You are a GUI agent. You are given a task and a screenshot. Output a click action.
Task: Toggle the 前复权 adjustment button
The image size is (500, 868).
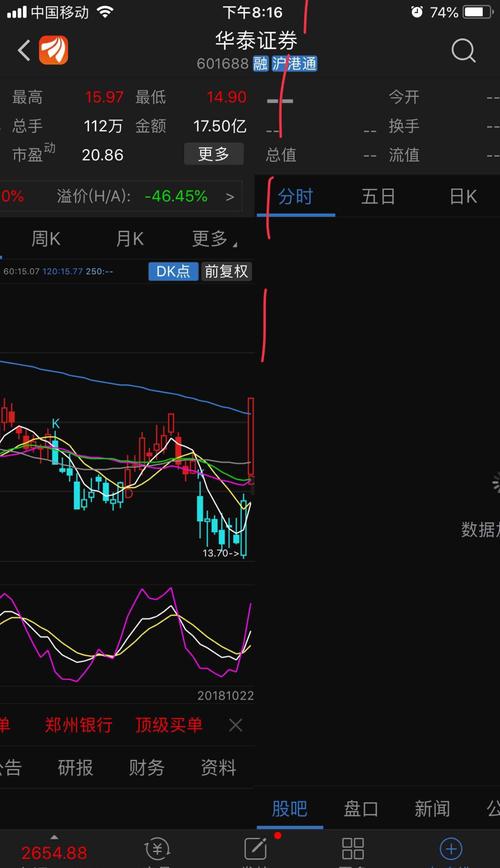click(226, 271)
